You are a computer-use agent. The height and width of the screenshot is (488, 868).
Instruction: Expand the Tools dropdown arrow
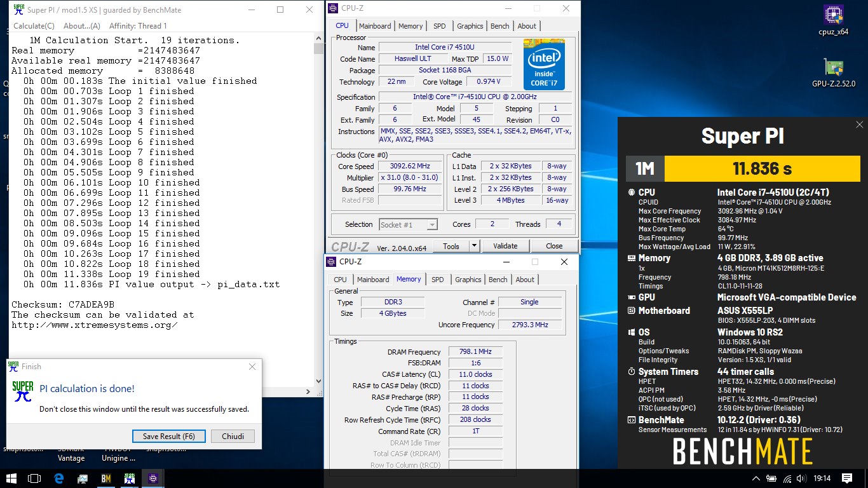[474, 246]
